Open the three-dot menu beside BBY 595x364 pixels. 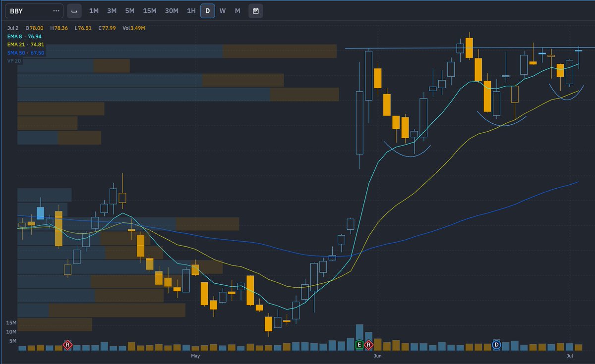(56, 11)
